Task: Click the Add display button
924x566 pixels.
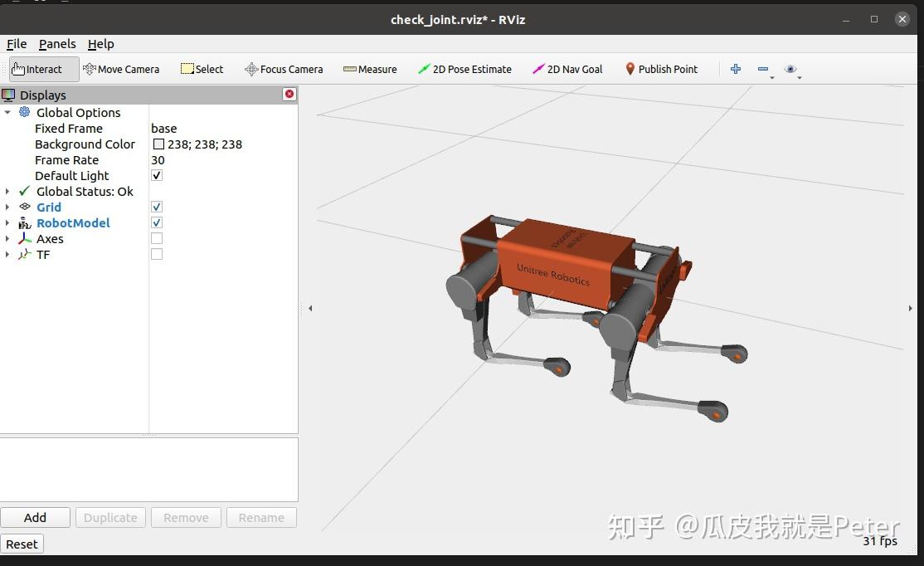Action: (x=36, y=518)
